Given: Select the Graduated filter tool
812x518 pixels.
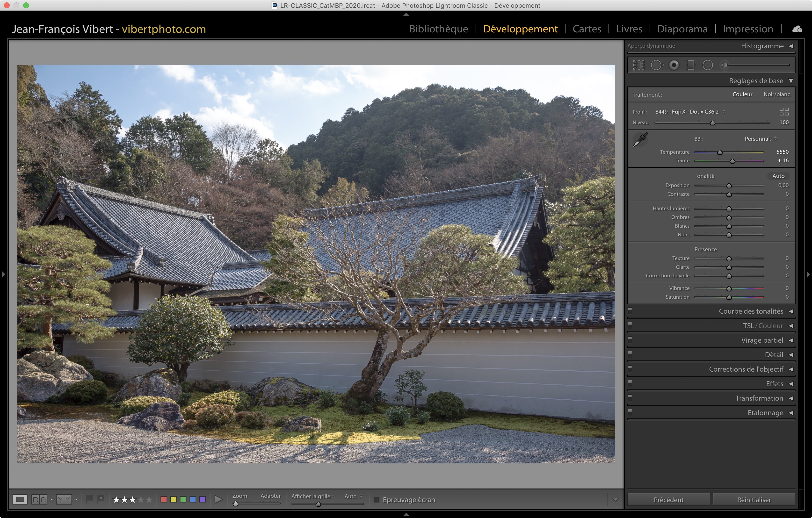Looking at the screenshot, I should click(x=691, y=65).
